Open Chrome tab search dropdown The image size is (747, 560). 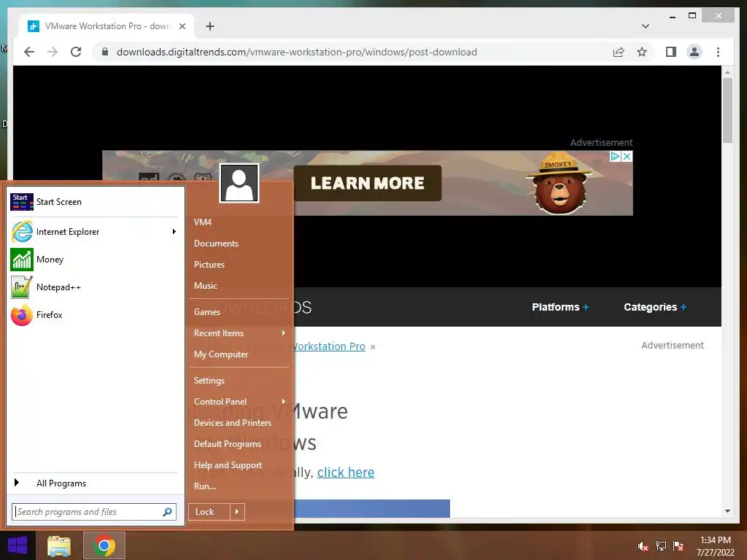646,26
